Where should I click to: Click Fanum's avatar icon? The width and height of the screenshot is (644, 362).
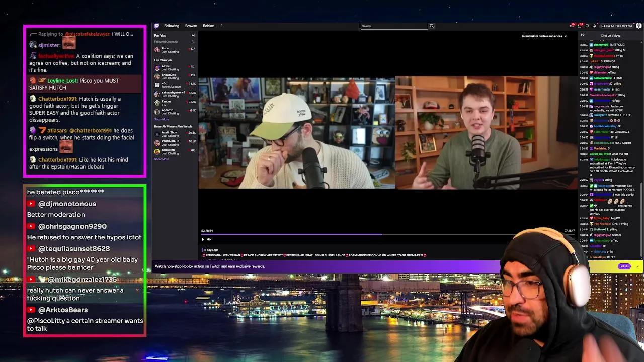coord(157,103)
